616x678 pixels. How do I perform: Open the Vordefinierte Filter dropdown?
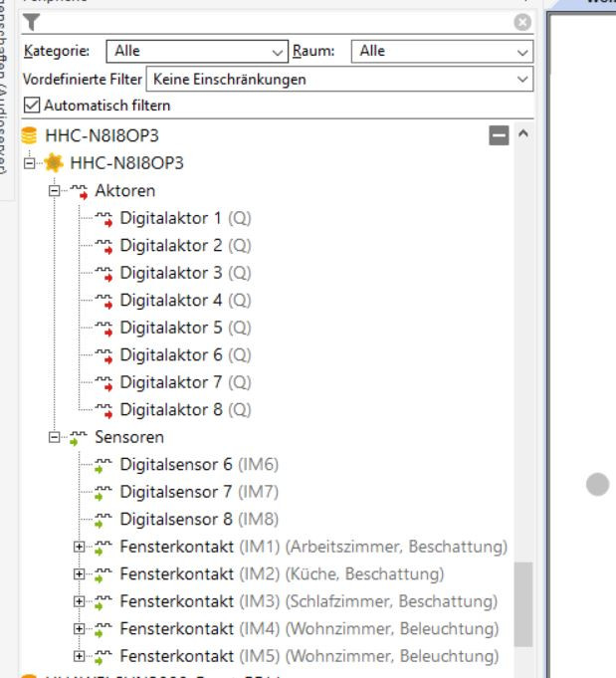pyautogui.click(x=339, y=79)
